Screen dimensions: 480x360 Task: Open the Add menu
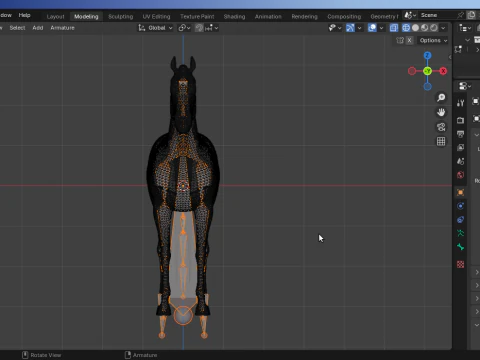coord(38,28)
